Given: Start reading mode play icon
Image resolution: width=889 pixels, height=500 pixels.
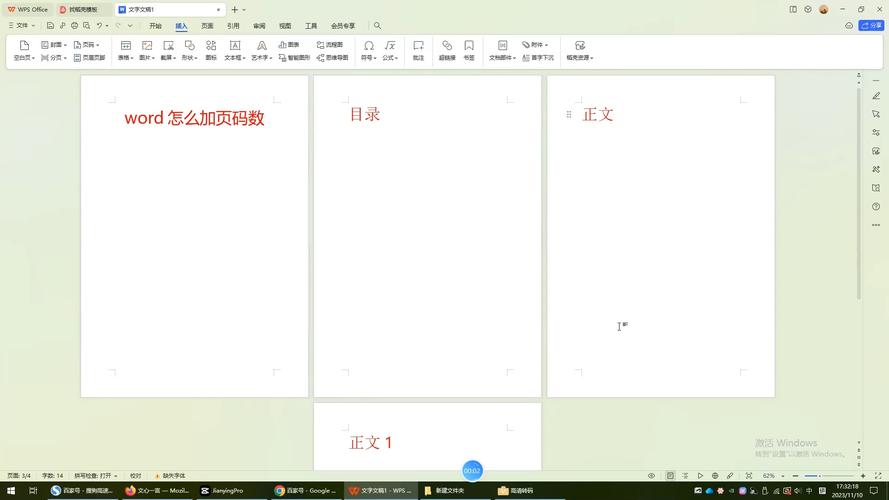Looking at the screenshot, I should [x=700, y=476].
